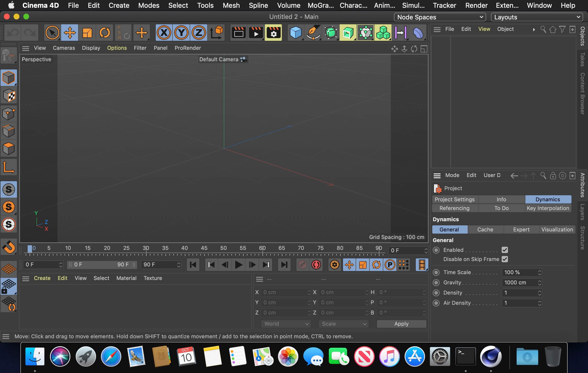Switch to the Cache dynamics tab
This screenshot has width=588, height=373.
485,229
